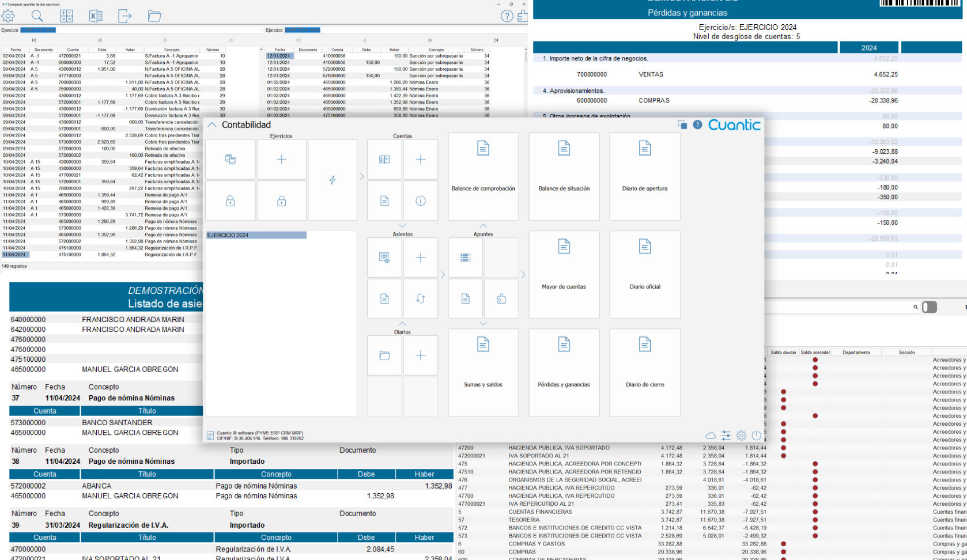This screenshot has height=560, width=967.
Task: Add a new account under Cuentas
Action: [x=421, y=160]
